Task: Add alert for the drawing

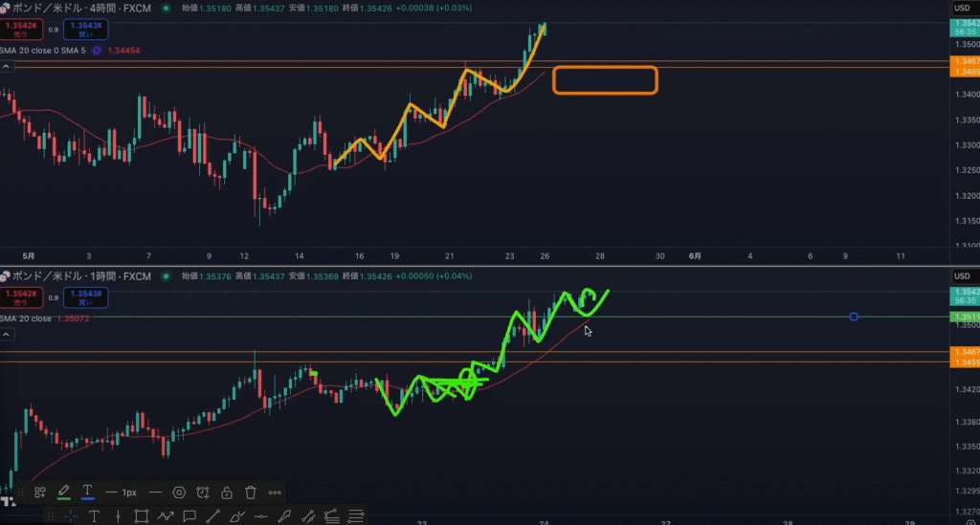Action: pos(203,492)
